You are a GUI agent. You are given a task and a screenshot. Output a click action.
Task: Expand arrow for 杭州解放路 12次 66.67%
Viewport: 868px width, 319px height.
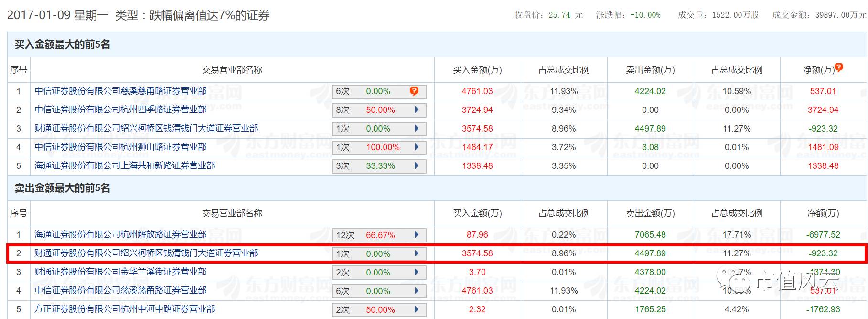tap(417, 235)
